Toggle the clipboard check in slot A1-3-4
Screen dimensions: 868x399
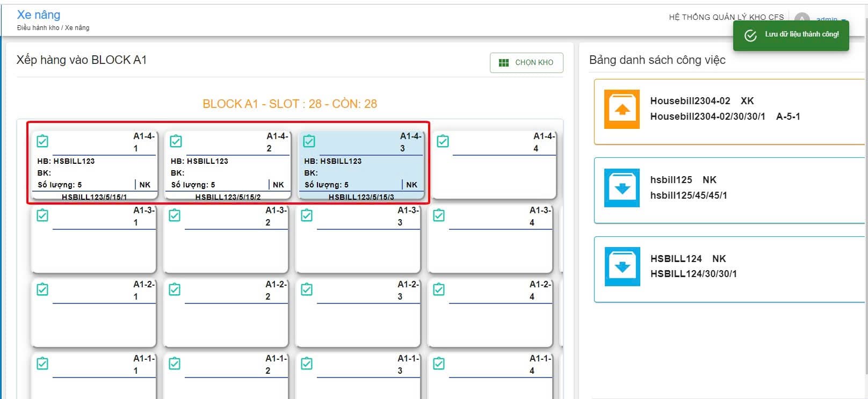click(439, 215)
